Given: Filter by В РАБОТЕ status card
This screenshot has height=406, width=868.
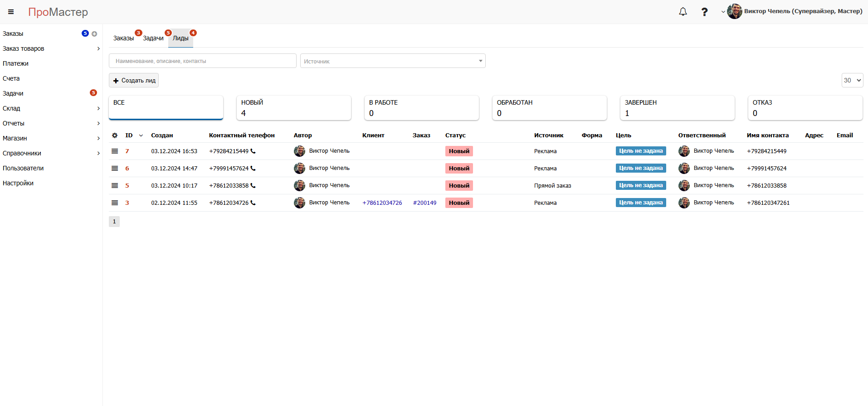Looking at the screenshot, I should click(x=422, y=108).
